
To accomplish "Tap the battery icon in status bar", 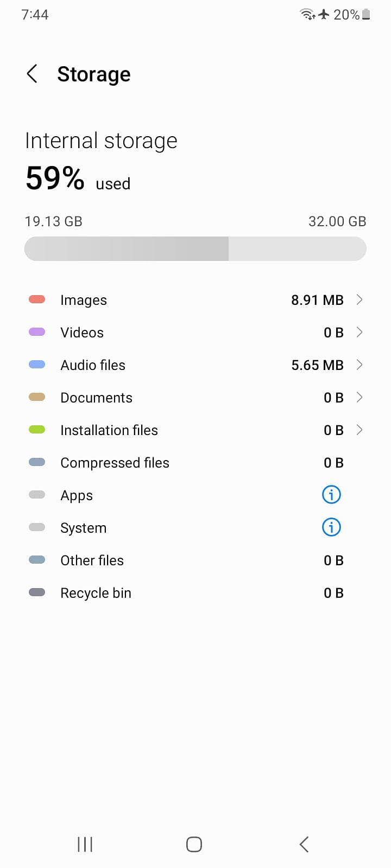I will (367, 15).
